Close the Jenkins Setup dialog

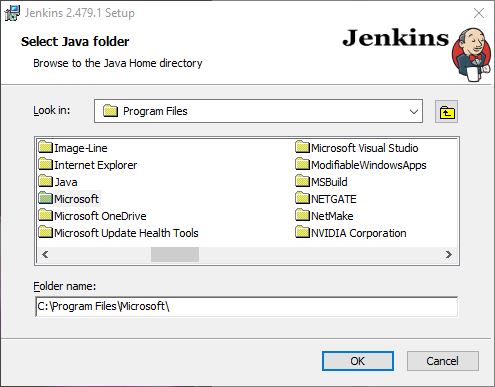tap(479, 13)
